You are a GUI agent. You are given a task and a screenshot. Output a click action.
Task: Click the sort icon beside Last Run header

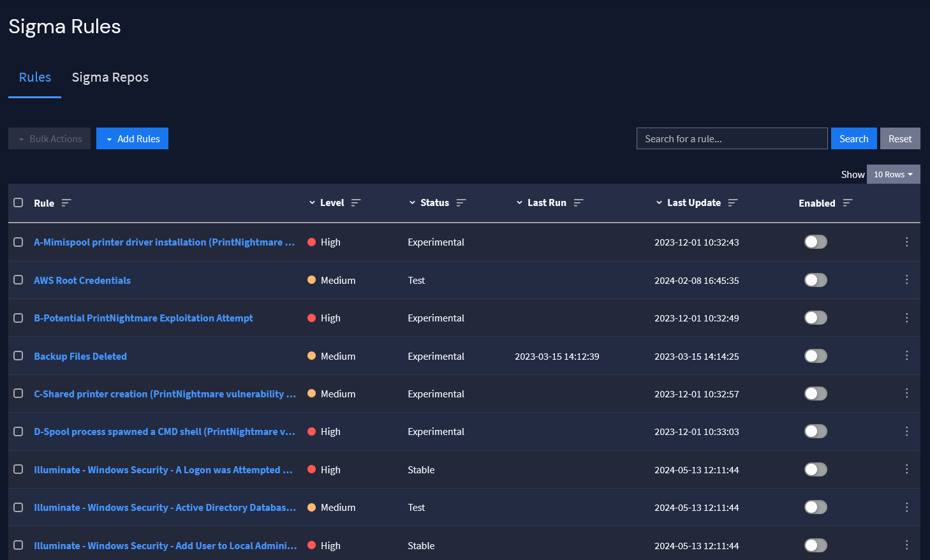pyautogui.click(x=579, y=203)
